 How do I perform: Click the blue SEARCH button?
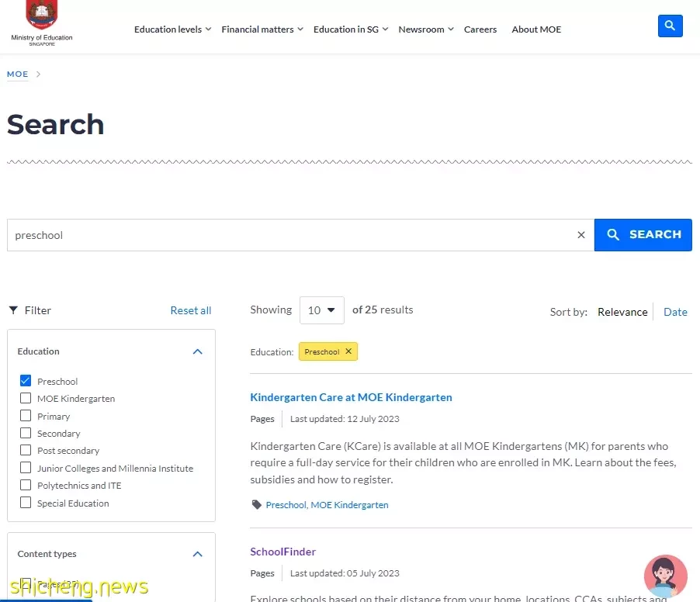(643, 235)
